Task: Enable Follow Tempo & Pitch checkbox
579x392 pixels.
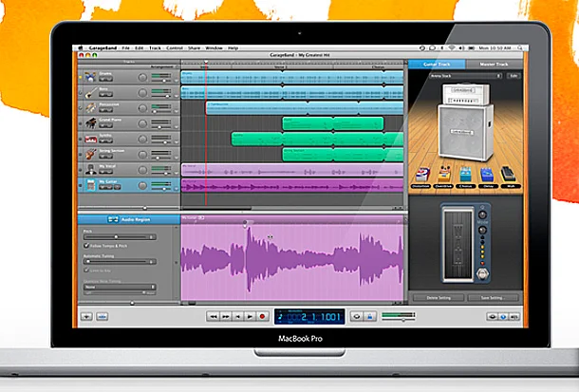Action: pyautogui.click(x=86, y=246)
